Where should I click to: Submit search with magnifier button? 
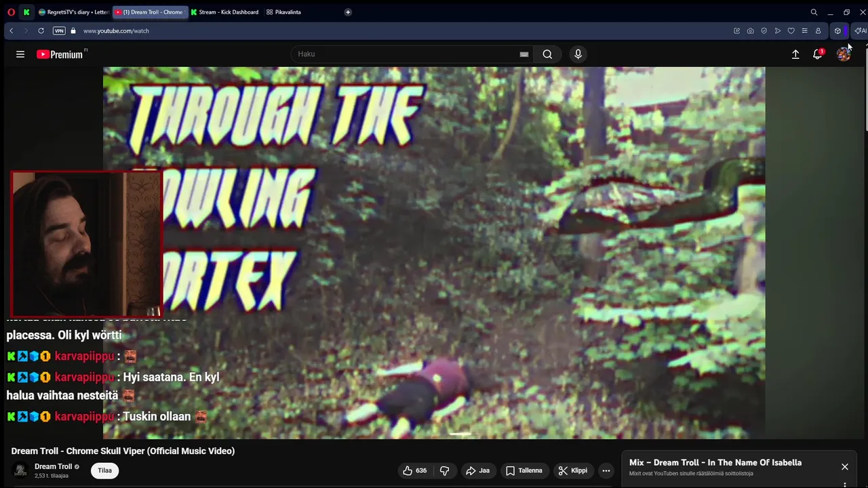click(x=547, y=54)
